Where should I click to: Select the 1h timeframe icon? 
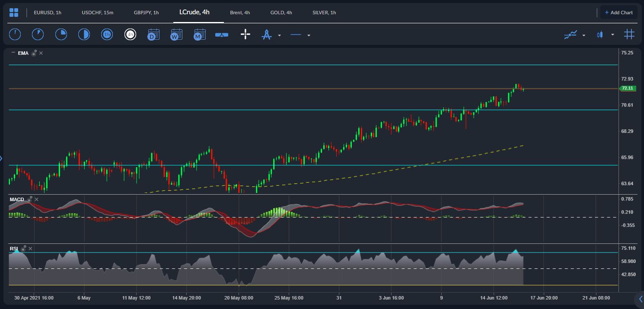point(107,35)
